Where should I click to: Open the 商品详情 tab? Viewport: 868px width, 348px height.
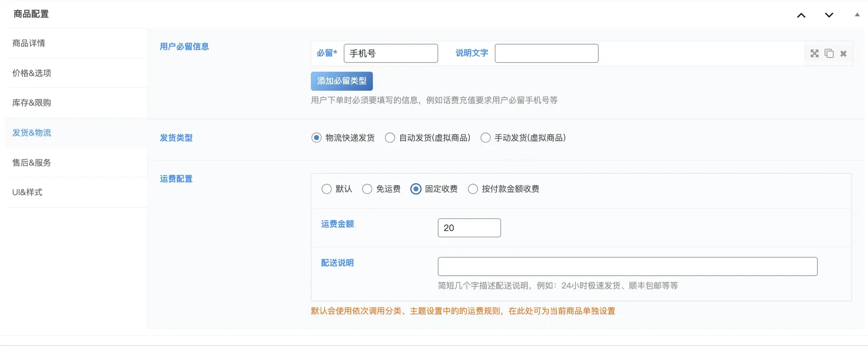(29, 43)
